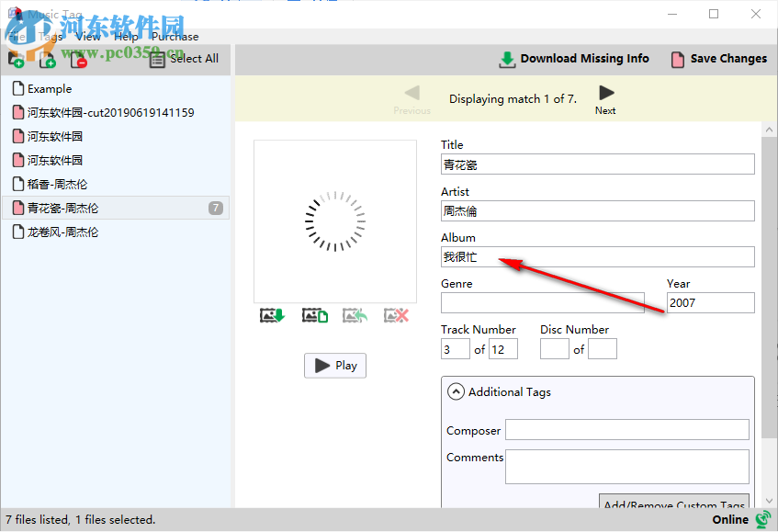The height and width of the screenshot is (532, 778).
Task: Click the green download arrow icon
Action: tap(507, 60)
